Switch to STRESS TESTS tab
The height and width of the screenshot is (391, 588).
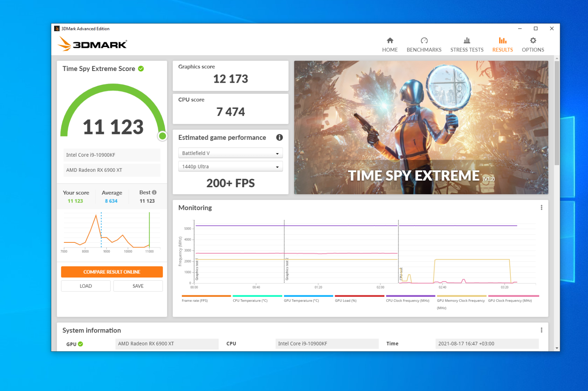(x=467, y=45)
